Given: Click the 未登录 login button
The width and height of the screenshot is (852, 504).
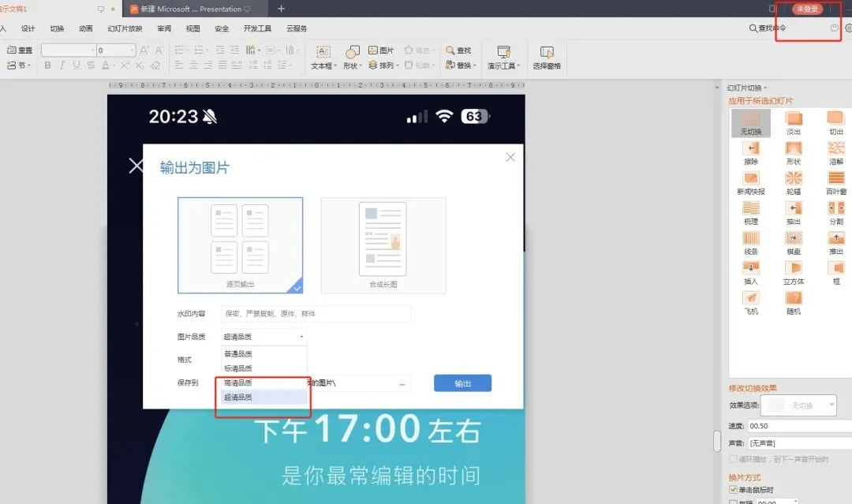Looking at the screenshot, I should (808, 9).
